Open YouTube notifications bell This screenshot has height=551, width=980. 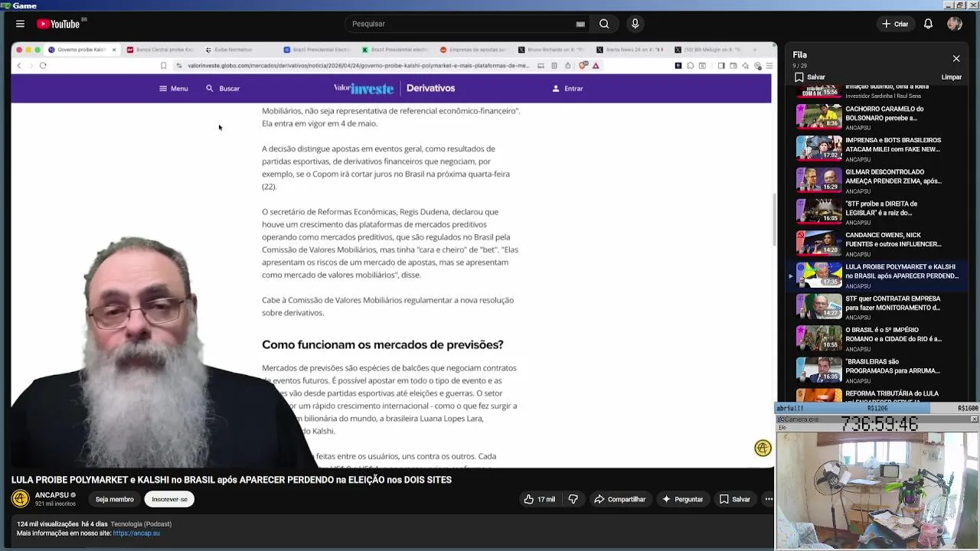click(928, 24)
